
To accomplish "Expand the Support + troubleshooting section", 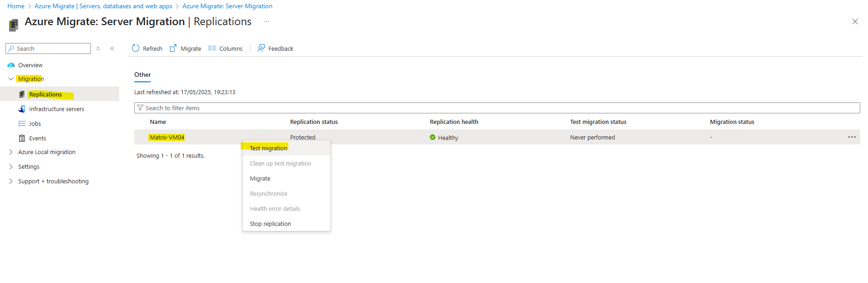I will [11, 182].
